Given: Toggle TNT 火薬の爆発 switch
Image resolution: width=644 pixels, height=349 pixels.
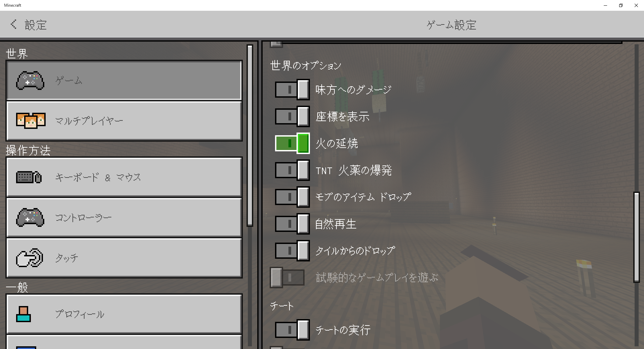Looking at the screenshot, I should [292, 170].
